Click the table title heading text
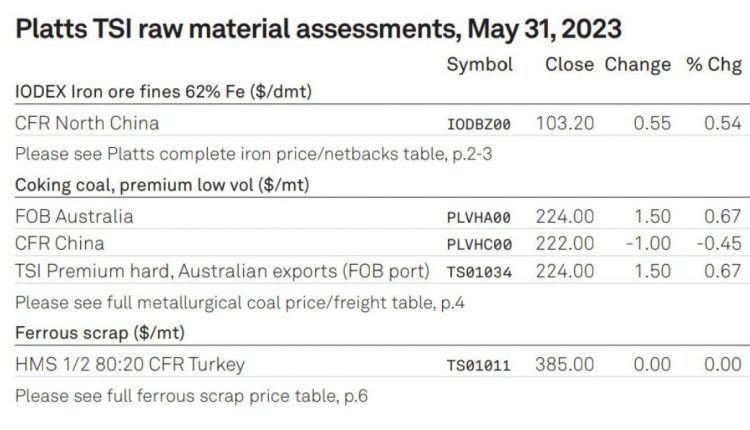Viewport: 750px width, 430px height. coord(320,27)
